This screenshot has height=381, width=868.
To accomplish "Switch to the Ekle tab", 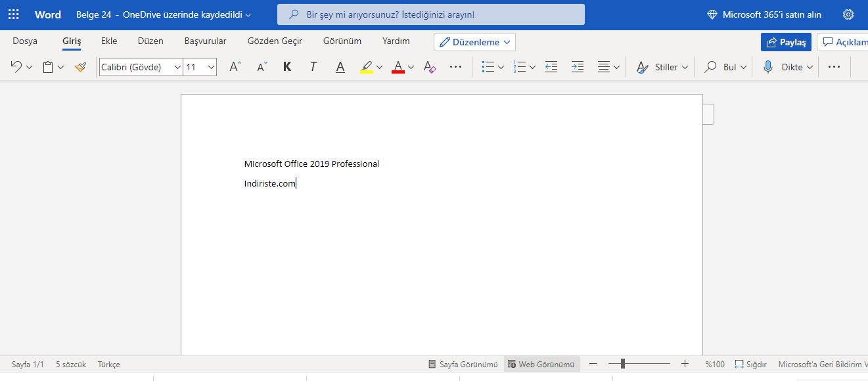I will pyautogui.click(x=109, y=41).
